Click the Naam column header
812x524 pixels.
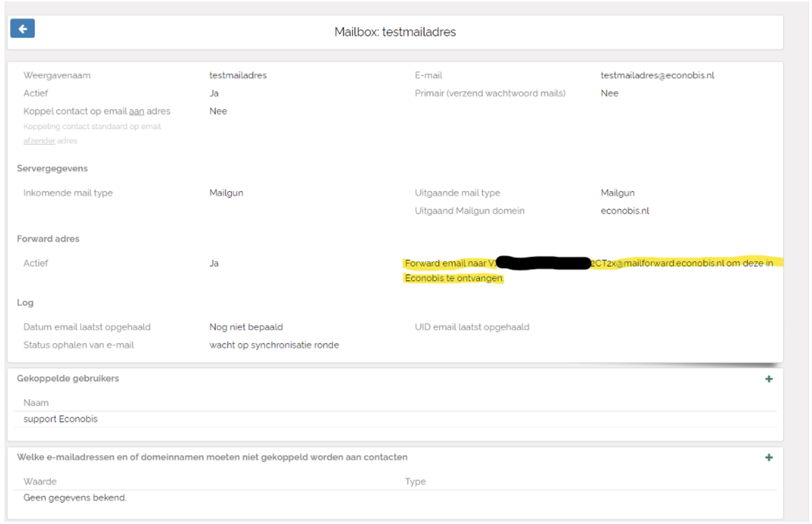pyautogui.click(x=36, y=403)
